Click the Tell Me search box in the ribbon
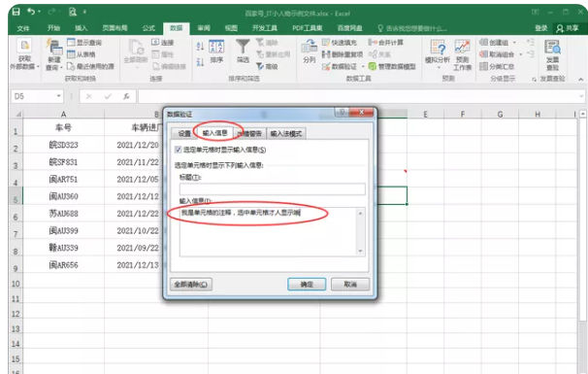Viewport: 588px width, 374px height. [412, 28]
